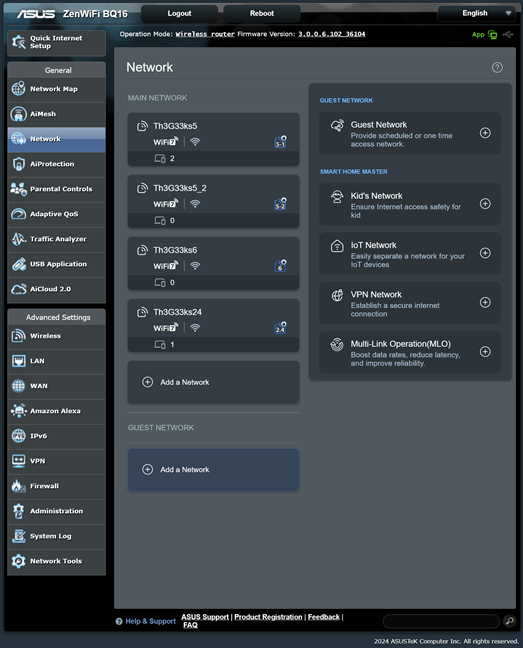This screenshot has height=648, width=523.
Task: Click firmware version 3.0.0.6.102_36104 link
Action: tap(332, 34)
